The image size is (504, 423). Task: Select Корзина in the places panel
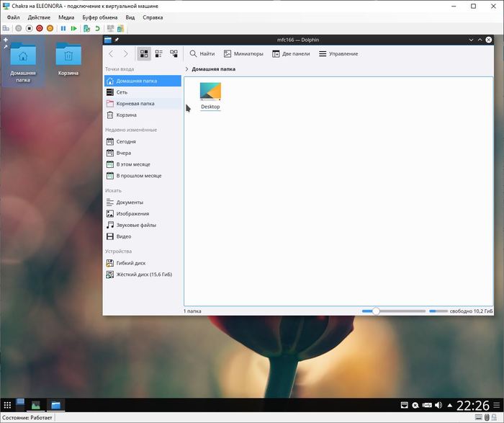(x=126, y=115)
